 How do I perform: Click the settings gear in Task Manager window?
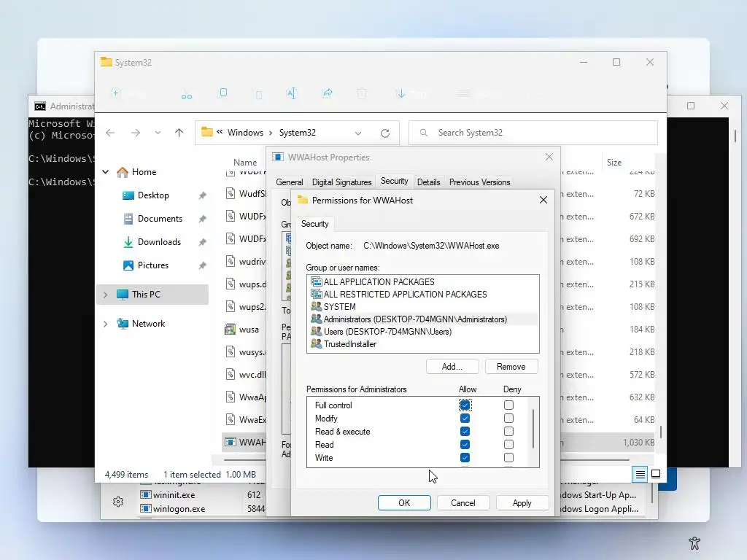(x=118, y=502)
